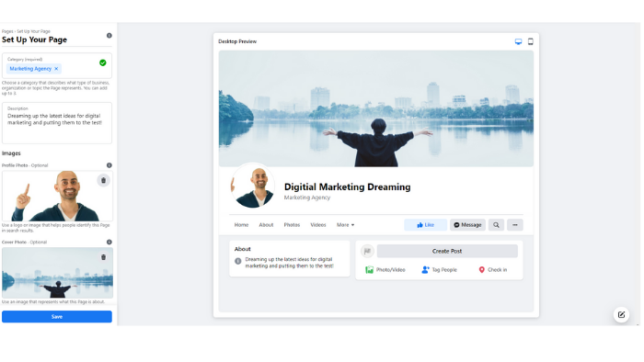This screenshot has width=644, height=362.
Task: Open the About tab in preview
Action: (266, 225)
